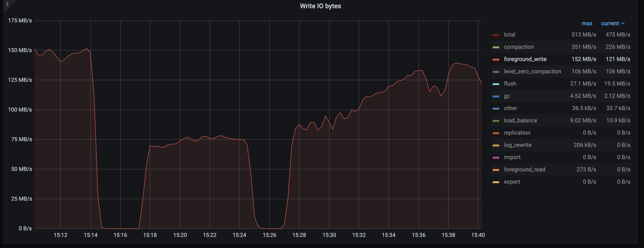
Task: Change the import swatch color
Action: point(496,158)
